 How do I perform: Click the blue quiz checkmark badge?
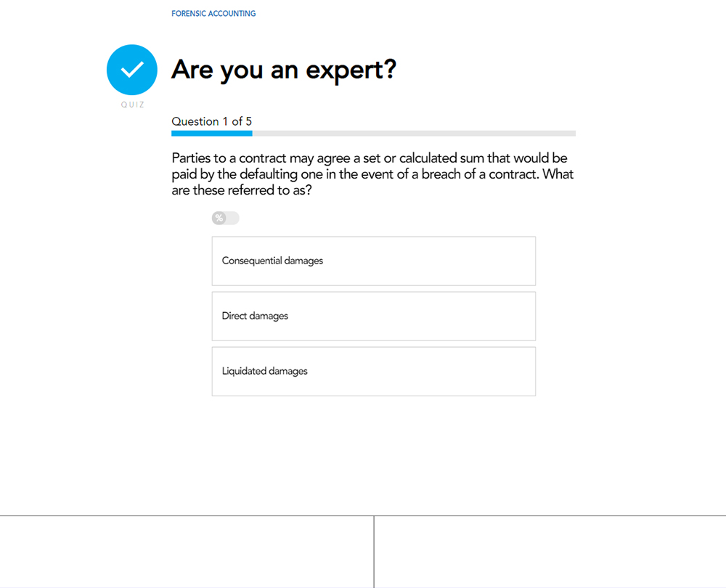(132, 70)
